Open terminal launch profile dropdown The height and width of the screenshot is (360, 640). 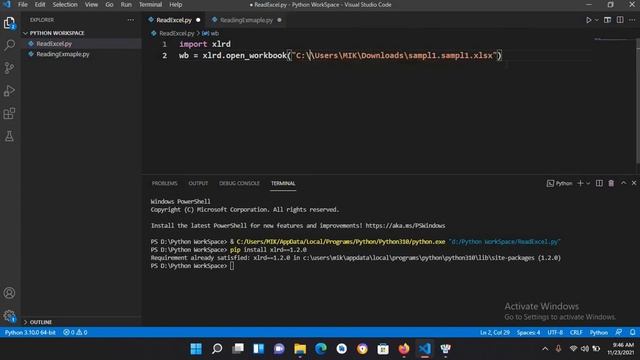coord(588,183)
